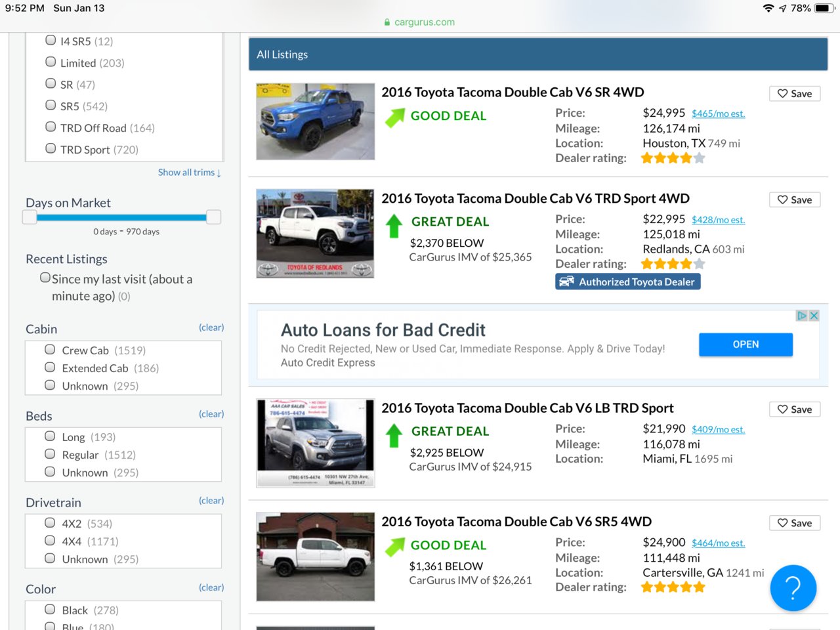The width and height of the screenshot is (840, 630).
Task: Click the maximum Days on Market slider handle
Action: pyautogui.click(x=213, y=217)
